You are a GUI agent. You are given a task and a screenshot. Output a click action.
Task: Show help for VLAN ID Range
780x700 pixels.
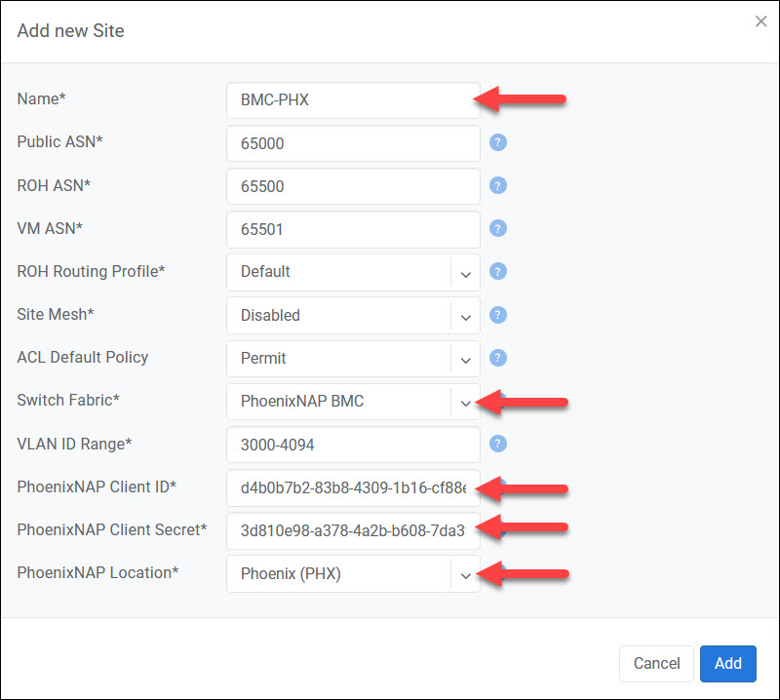[x=498, y=444]
